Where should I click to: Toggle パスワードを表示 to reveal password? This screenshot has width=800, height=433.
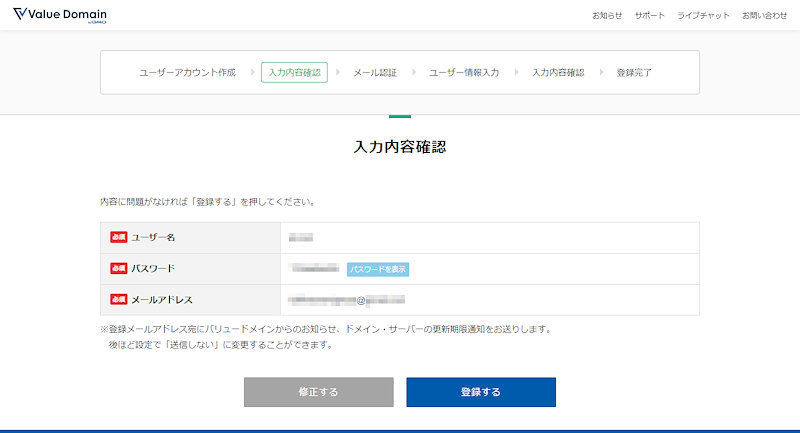[378, 269]
